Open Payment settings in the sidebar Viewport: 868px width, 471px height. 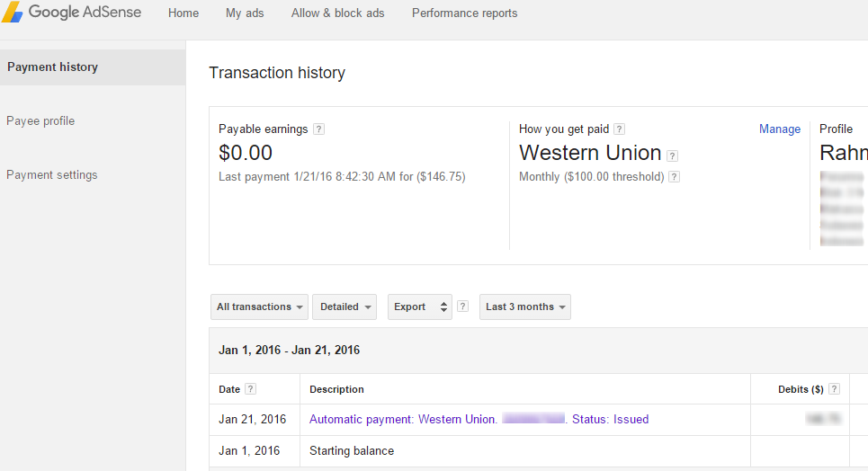coord(52,175)
